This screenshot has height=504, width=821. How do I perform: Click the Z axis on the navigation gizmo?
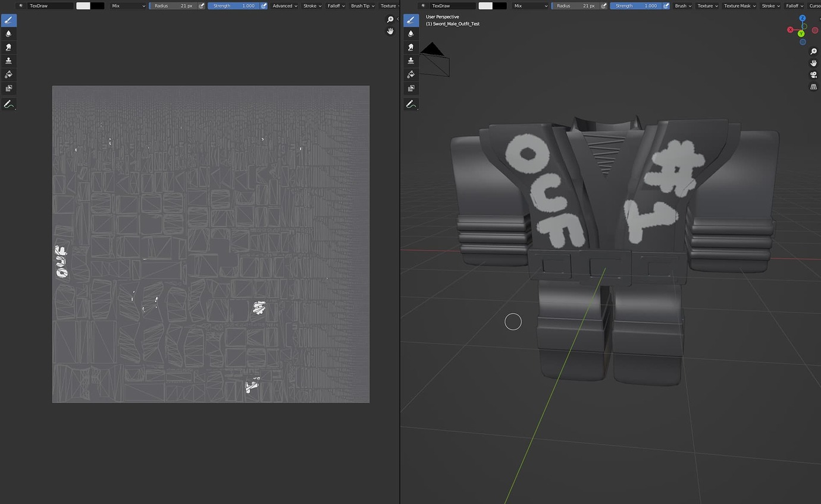coord(803,18)
